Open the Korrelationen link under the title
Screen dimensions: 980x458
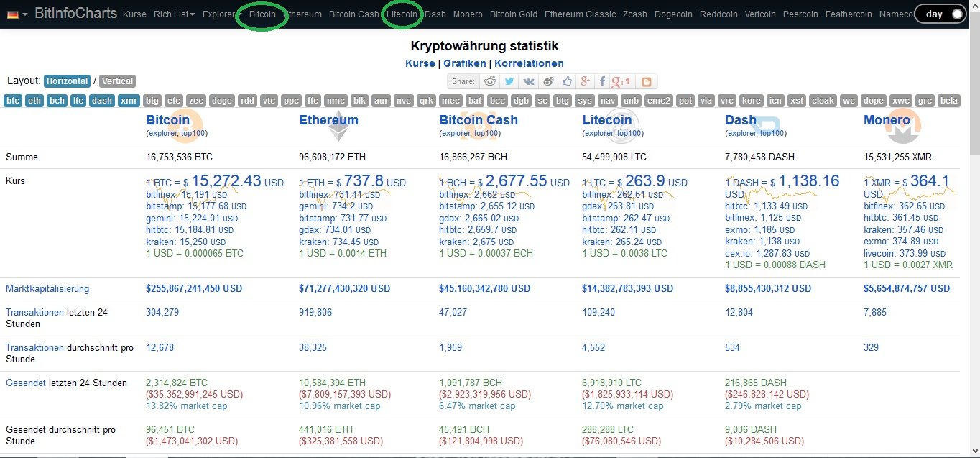tap(529, 63)
